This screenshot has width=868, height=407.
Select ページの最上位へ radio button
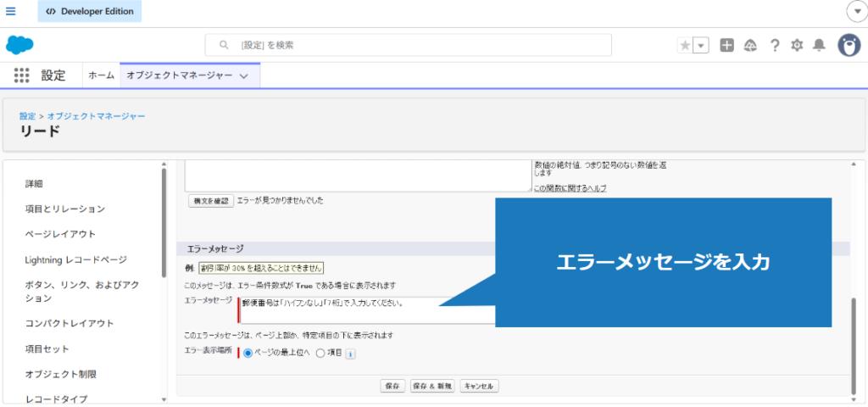pyautogui.click(x=248, y=354)
